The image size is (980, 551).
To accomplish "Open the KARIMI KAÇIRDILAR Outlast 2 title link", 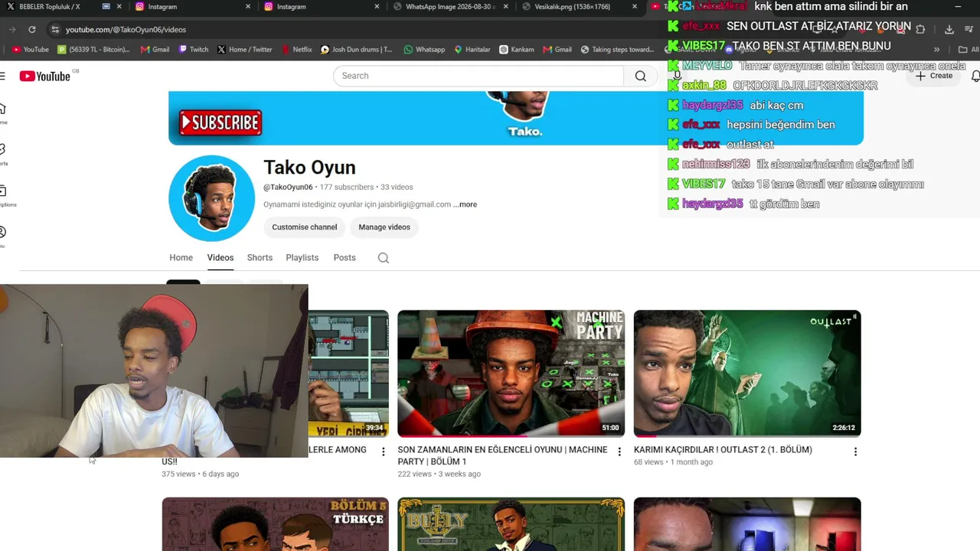I will (x=723, y=450).
